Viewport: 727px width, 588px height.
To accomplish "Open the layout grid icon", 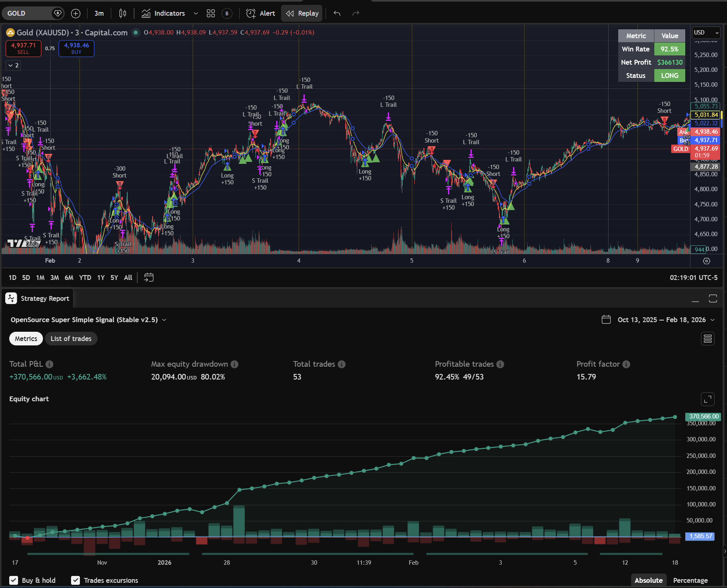I will [x=211, y=13].
